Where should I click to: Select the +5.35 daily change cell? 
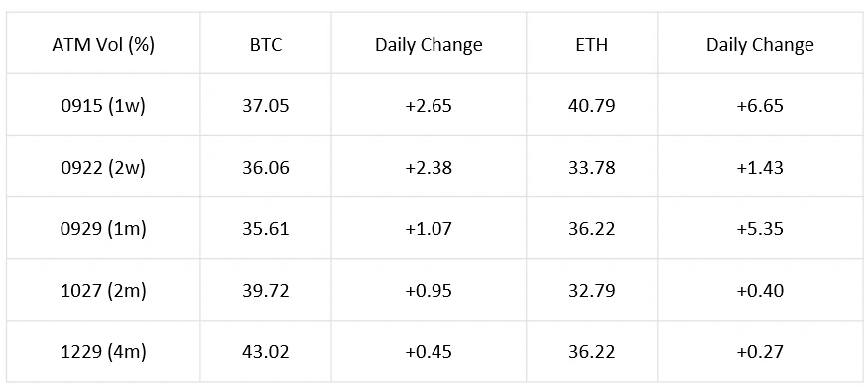tap(760, 229)
